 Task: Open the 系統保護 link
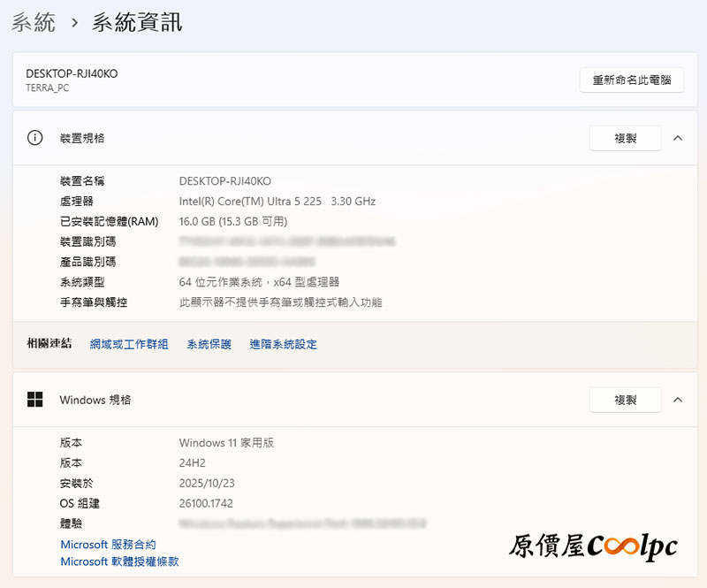click(209, 344)
